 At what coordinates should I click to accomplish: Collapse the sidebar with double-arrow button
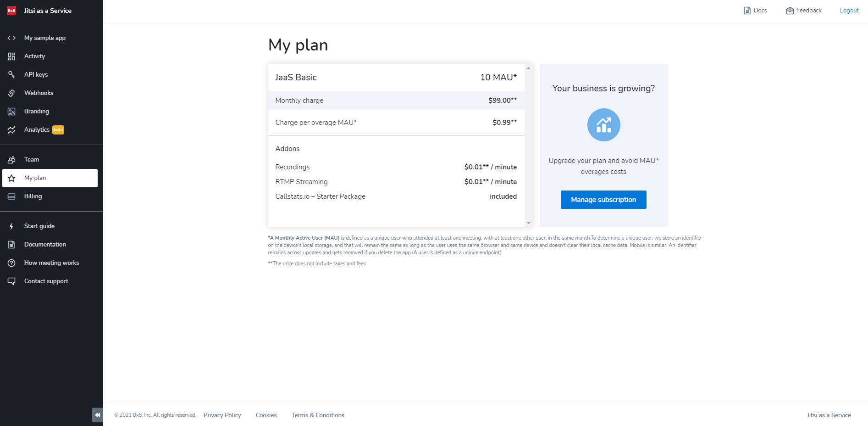pyautogui.click(x=97, y=415)
